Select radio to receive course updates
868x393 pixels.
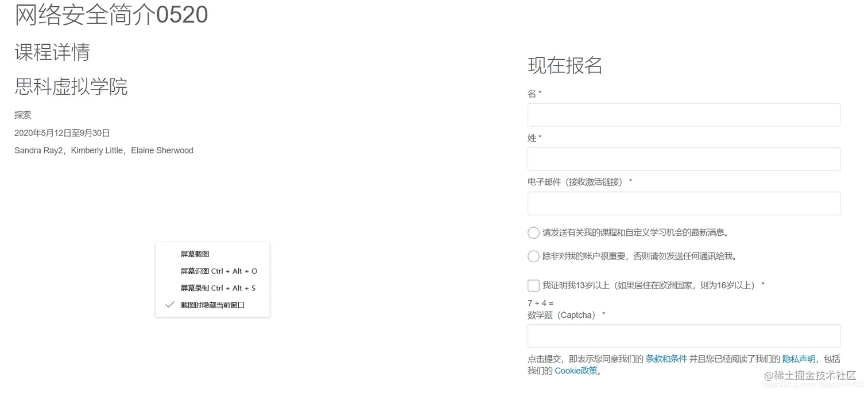click(x=533, y=232)
